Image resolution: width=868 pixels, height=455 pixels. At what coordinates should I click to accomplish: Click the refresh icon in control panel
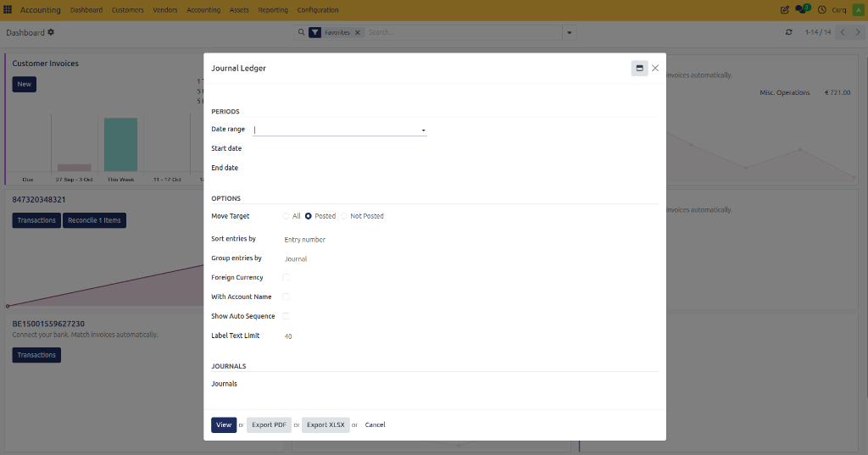click(x=789, y=32)
